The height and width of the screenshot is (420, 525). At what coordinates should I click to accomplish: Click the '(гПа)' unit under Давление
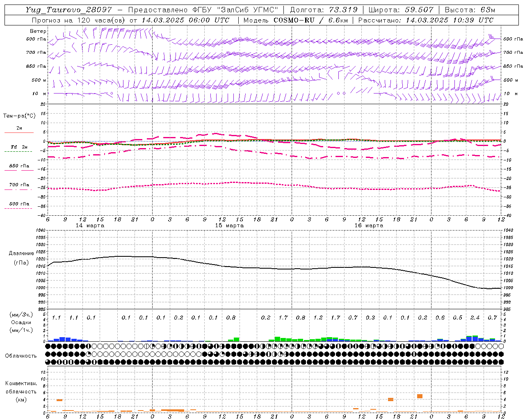[21, 262]
